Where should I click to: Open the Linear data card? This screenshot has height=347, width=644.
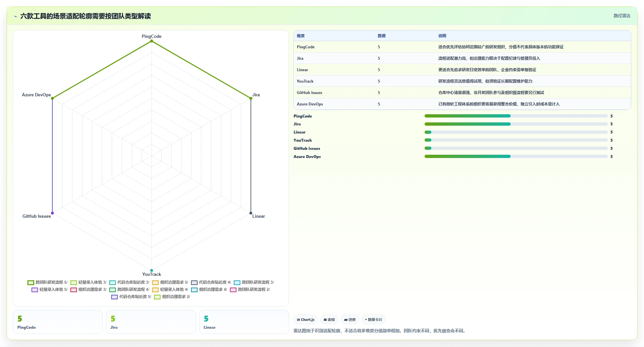(x=244, y=322)
